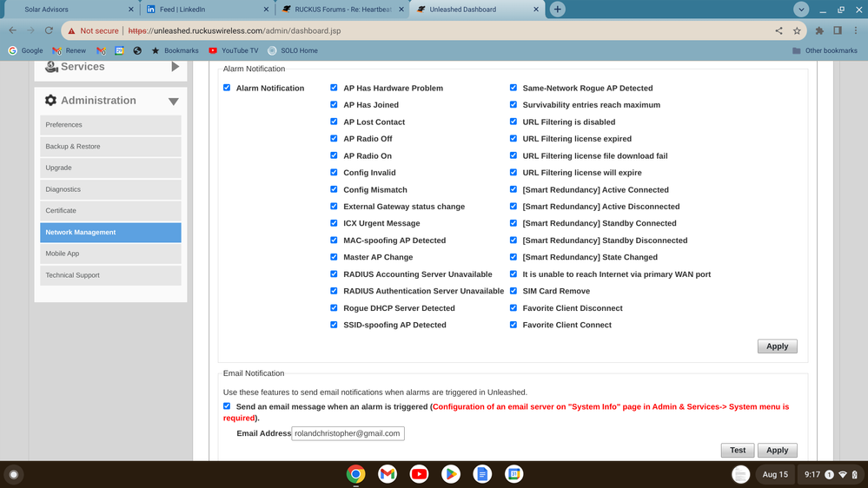
Task: Open Backup & Restore menu item
Action: tap(110, 147)
